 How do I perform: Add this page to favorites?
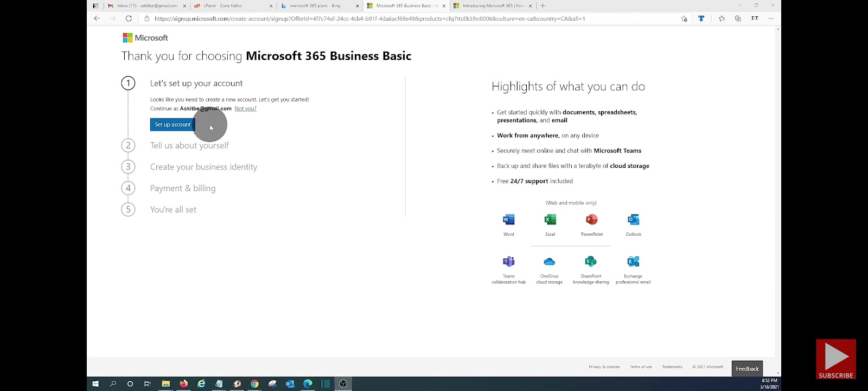pyautogui.click(x=684, y=18)
